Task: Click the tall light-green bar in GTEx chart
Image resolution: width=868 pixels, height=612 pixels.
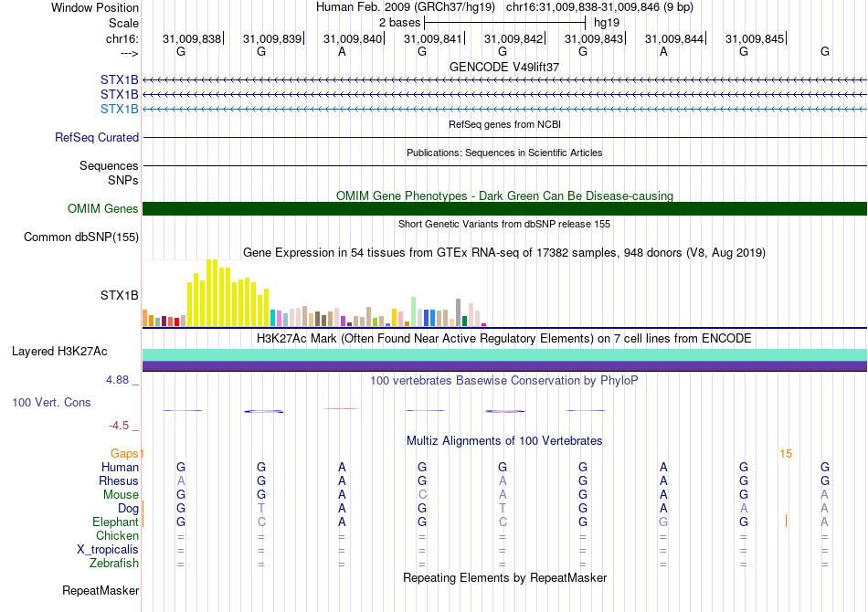Action: pos(414,311)
